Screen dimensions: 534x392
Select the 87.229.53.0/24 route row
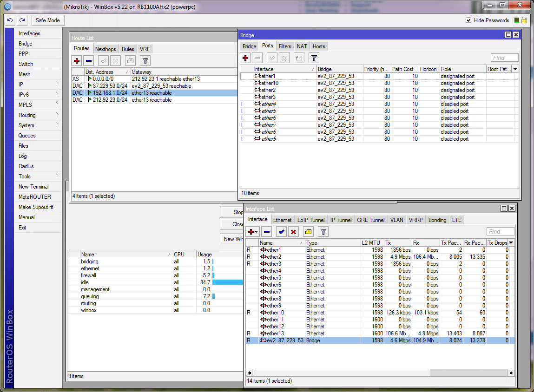tap(154, 86)
